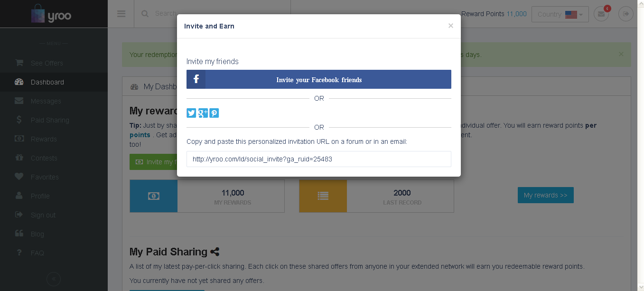Click the My rewards >> button
Viewport: 644px width, 291px height.
coord(545,195)
